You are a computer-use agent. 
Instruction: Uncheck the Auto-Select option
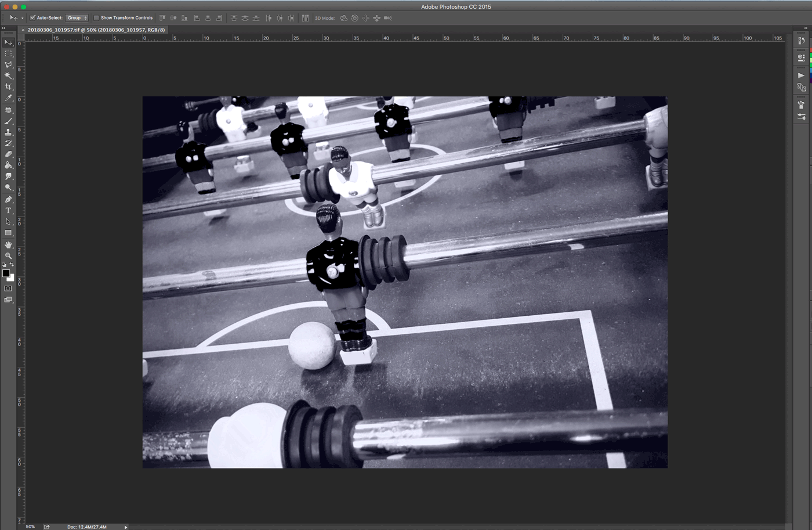tap(33, 18)
